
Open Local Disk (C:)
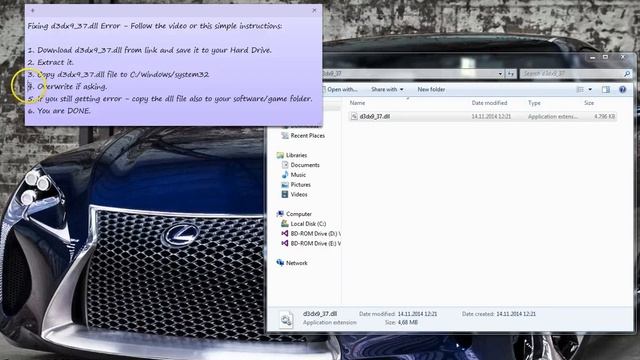click(x=308, y=224)
